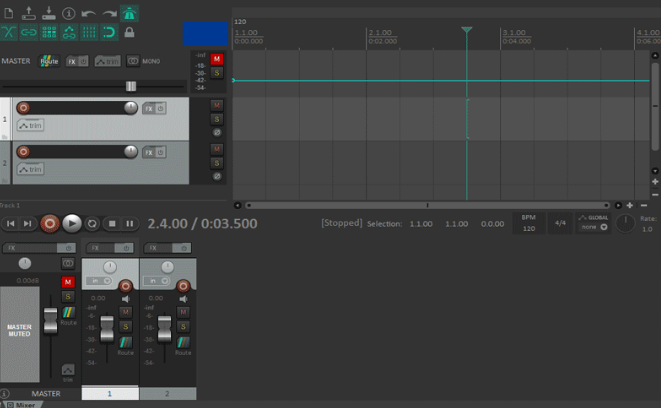Toggle item grouping with the chain-link icon
661x408 pixels.
coord(29,32)
